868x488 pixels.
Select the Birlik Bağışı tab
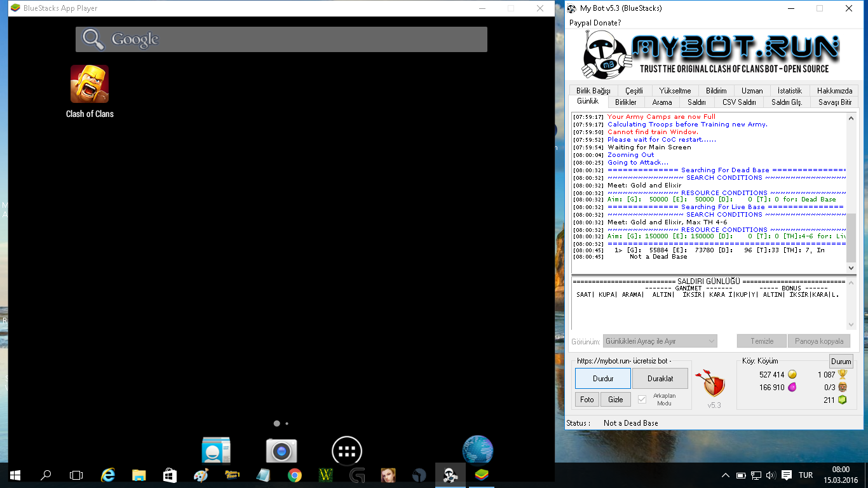(593, 91)
